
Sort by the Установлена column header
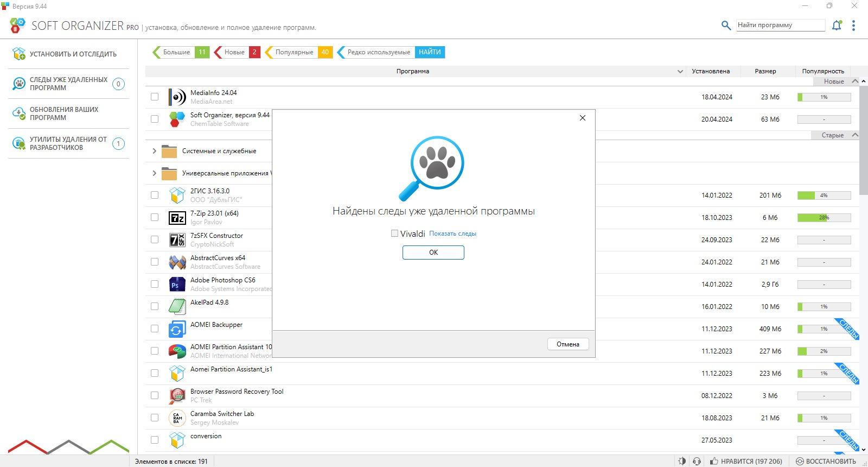coord(711,71)
